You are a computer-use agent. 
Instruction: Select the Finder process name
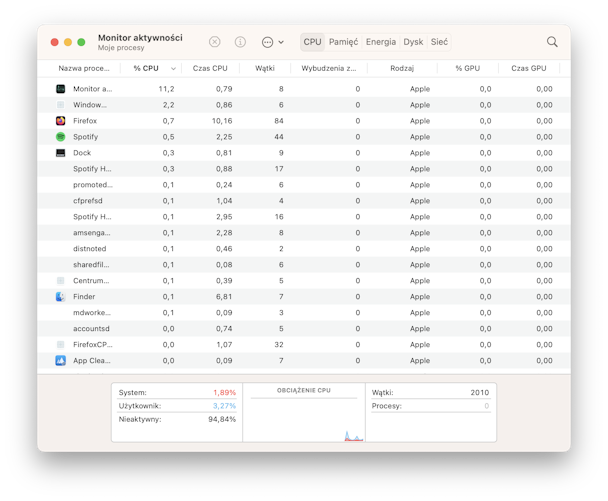click(x=84, y=297)
